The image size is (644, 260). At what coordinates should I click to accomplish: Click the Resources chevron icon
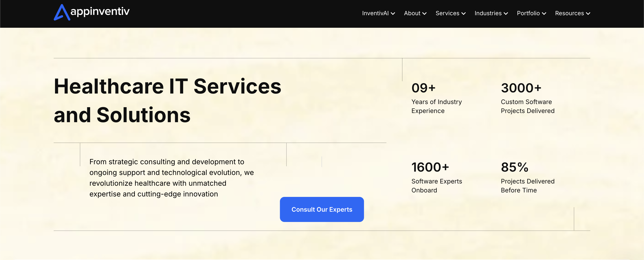click(x=588, y=13)
